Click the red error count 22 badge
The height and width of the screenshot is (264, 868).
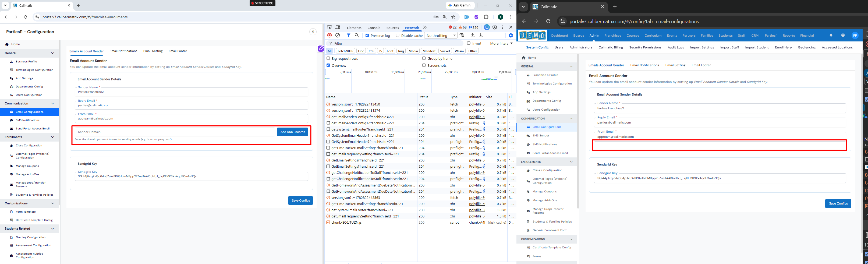(x=452, y=27)
